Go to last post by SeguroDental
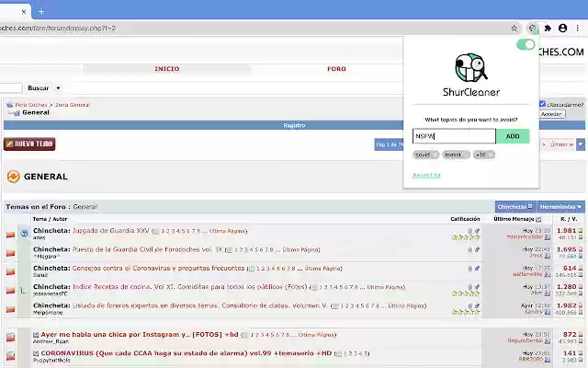 tap(547, 341)
